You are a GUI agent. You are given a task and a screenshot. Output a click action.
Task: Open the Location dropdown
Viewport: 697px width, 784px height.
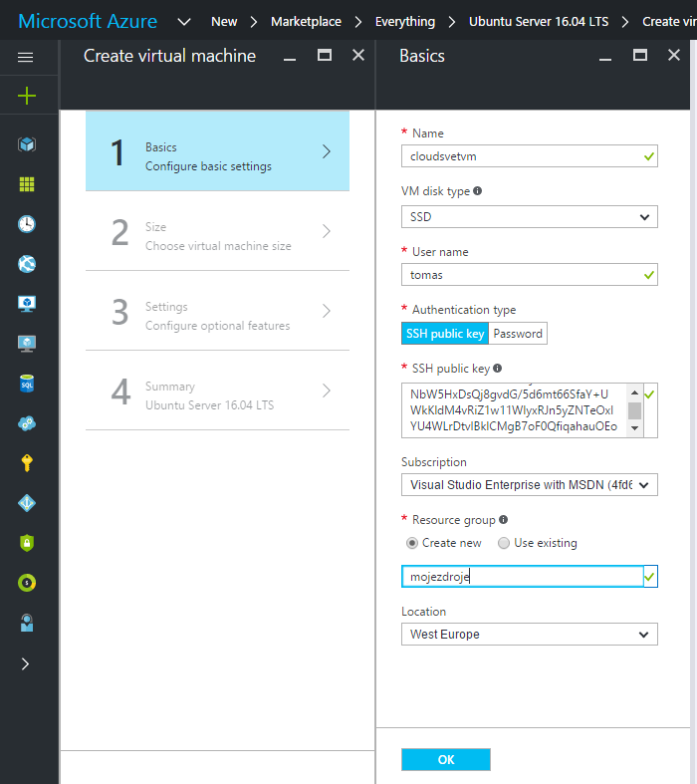[x=529, y=634]
